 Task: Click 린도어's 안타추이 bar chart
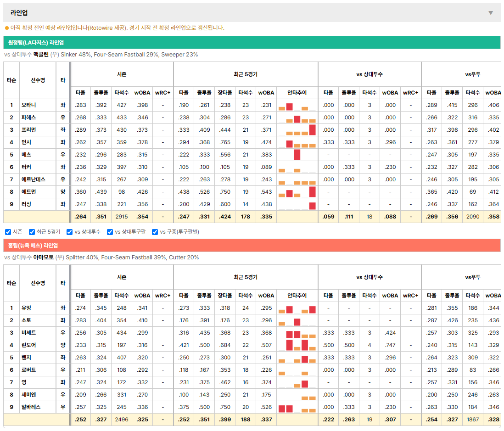point(297,345)
